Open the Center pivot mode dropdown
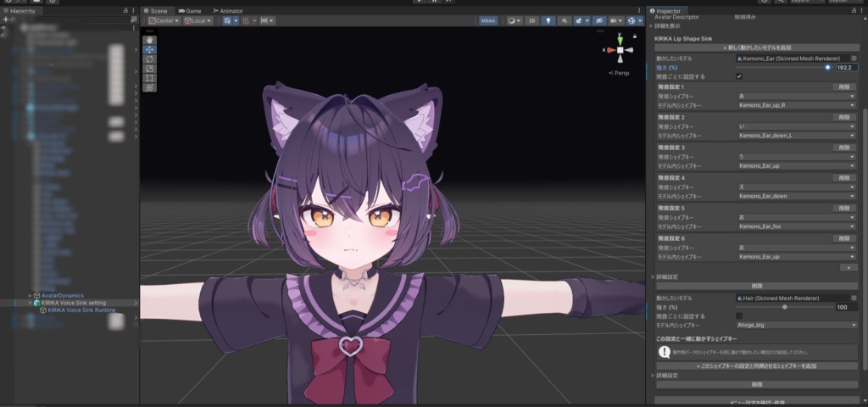Screen dimensions: 868x407 [164, 20]
